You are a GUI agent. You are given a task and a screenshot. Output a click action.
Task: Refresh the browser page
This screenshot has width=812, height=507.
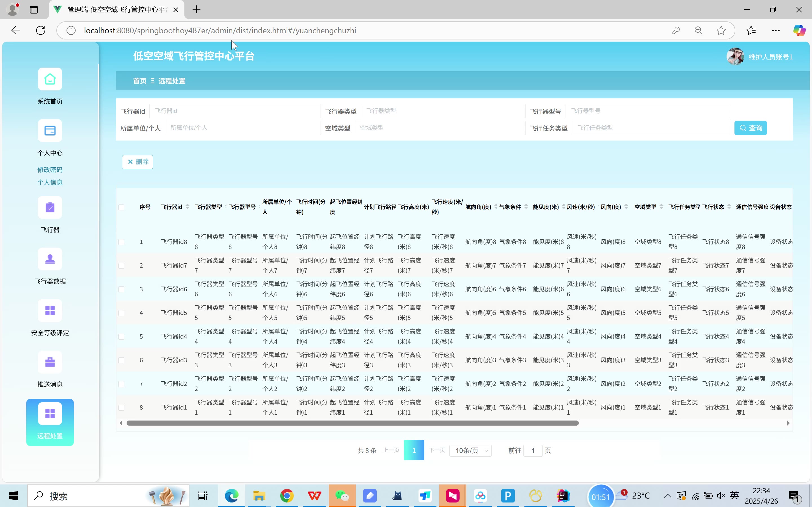coord(41,30)
